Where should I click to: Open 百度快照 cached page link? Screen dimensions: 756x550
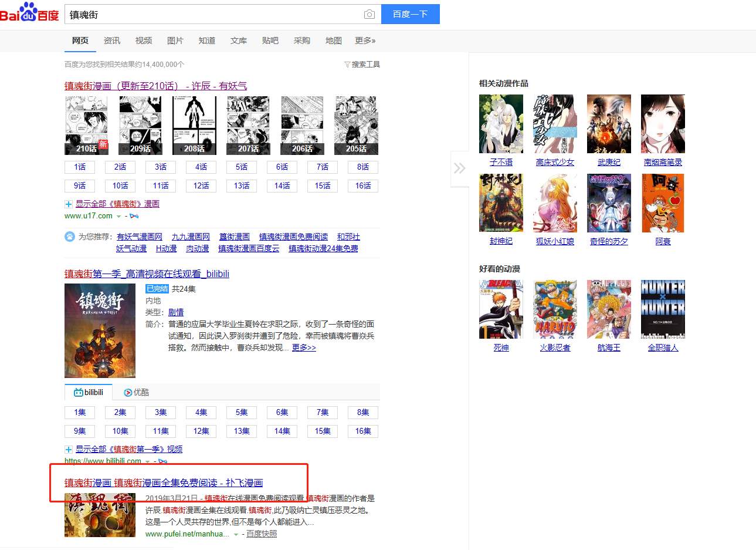pos(262,534)
